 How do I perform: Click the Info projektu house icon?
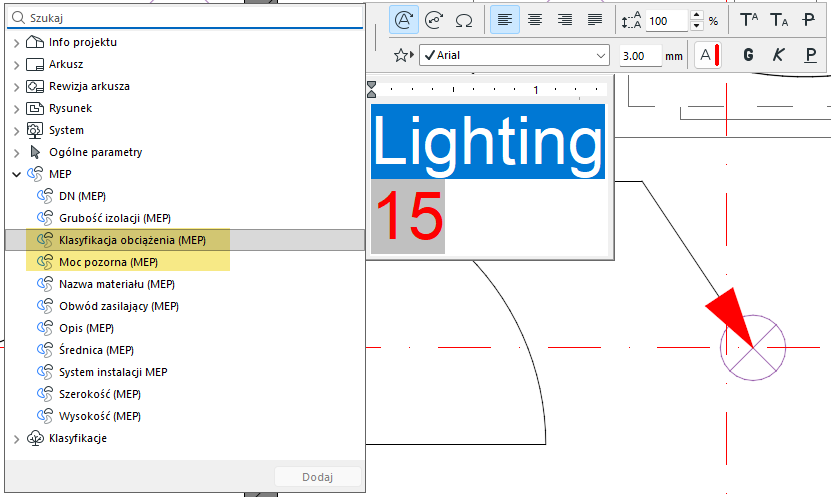35,42
